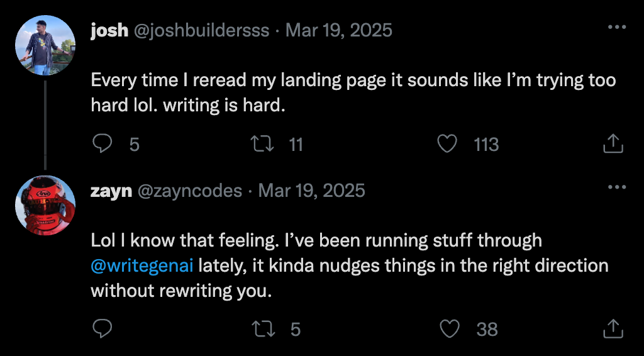Share josh's tweet via share icon
This screenshot has width=644, height=356.
tap(613, 145)
